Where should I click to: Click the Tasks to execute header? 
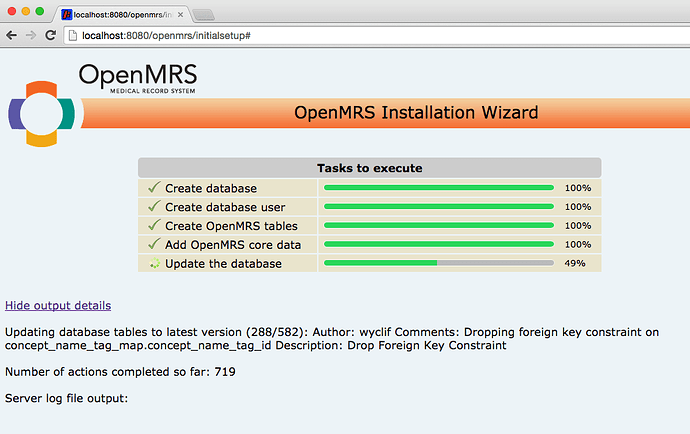pyautogui.click(x=370, y=168)
